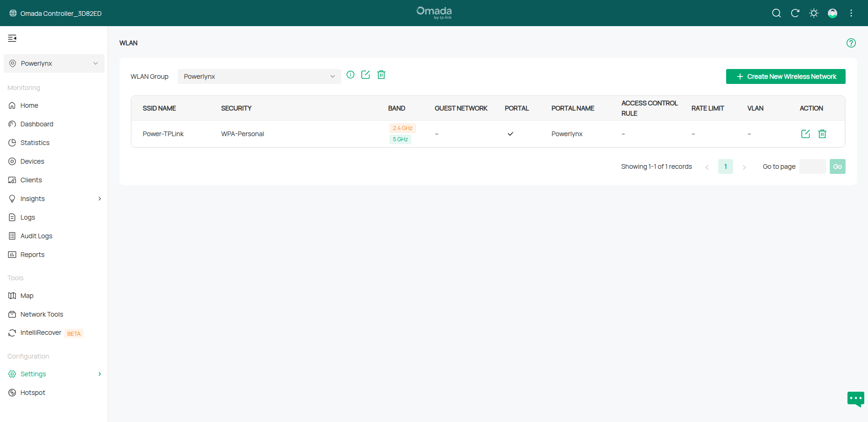Edit the Powerlynx WLAN group

[x=365, y=75]
